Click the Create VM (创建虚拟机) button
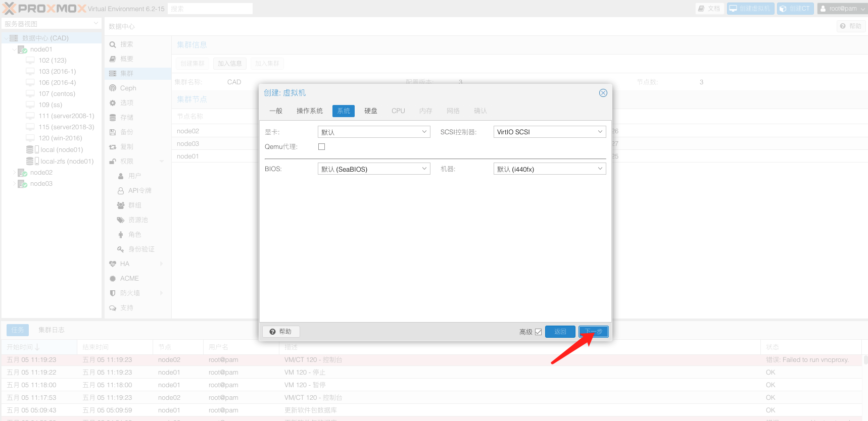868x421 pixels. [750, 9]
